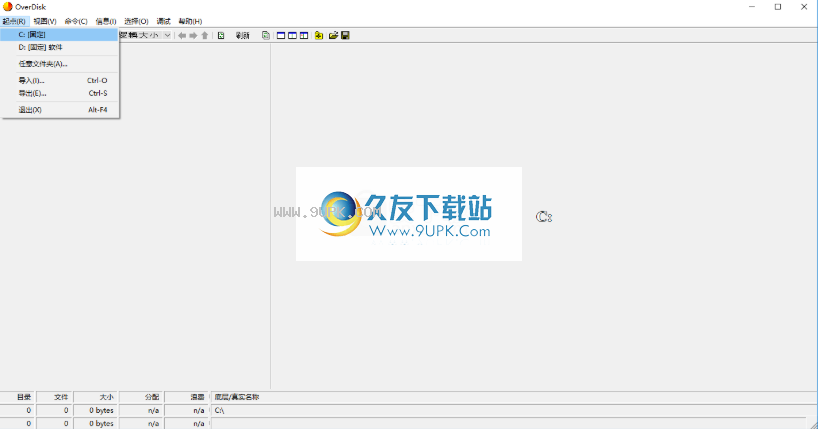Viewport: 819px width, 429px height.
Task: Choose 退出(X) to exit the program
Action: 60,110
